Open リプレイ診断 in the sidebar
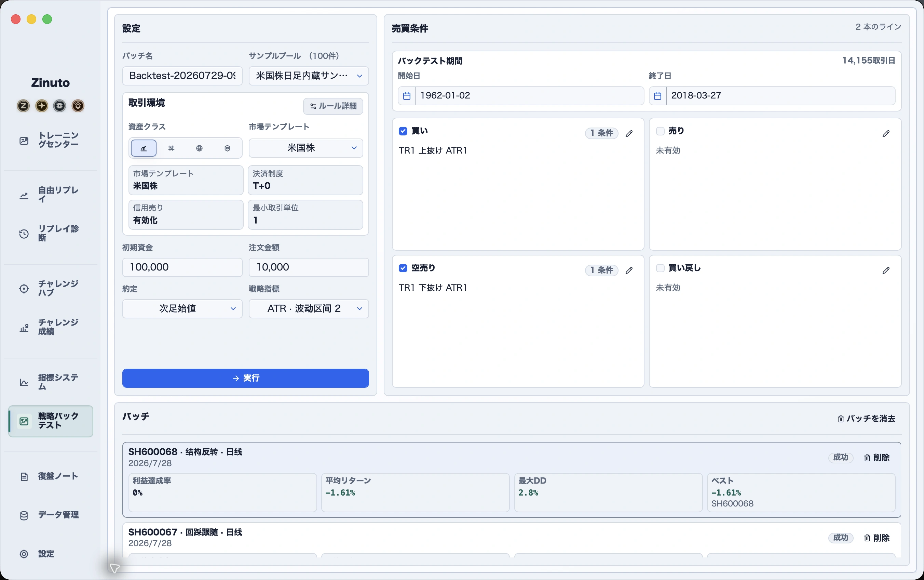The height and width of the screenshot is (580, 924). pyautogui.click(x=51, y=234)
